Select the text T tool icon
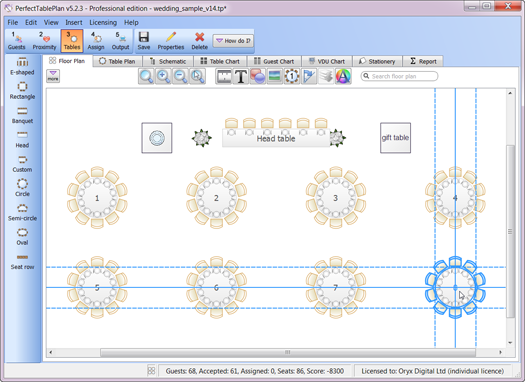 tap(241, 76)
